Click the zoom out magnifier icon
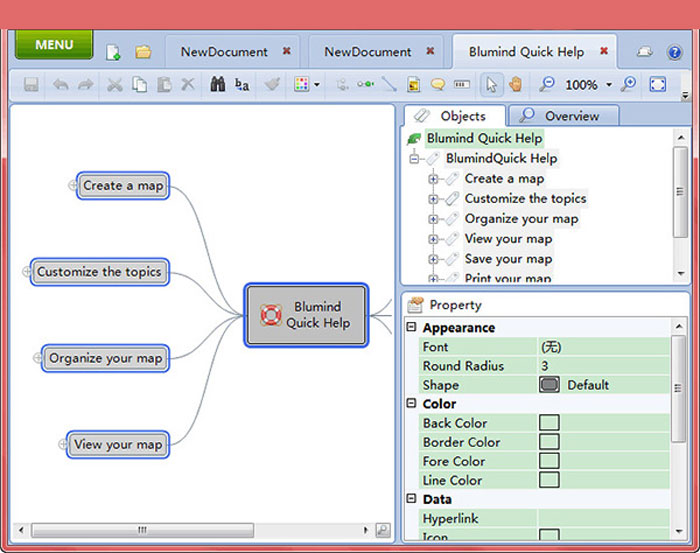 tap(546, 84)
